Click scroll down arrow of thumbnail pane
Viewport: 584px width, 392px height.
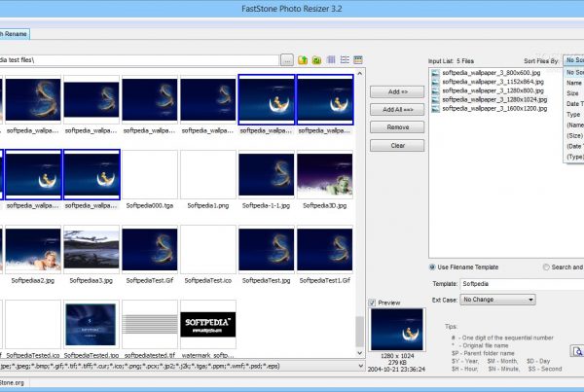click(x=360, y=353)
